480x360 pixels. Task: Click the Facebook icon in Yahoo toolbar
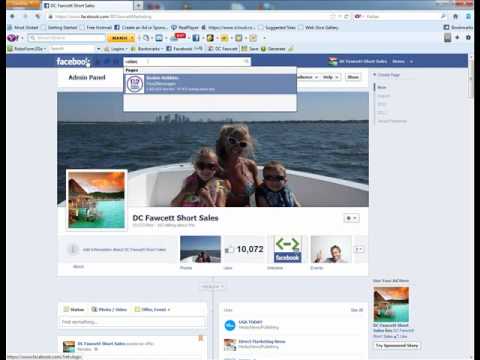coord(196,38)
